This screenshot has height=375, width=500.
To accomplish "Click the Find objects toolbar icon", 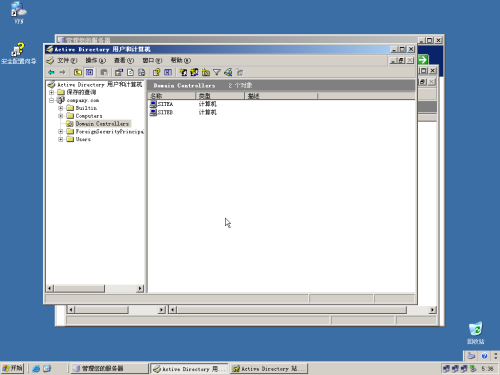I will click(x=228, y=72).
